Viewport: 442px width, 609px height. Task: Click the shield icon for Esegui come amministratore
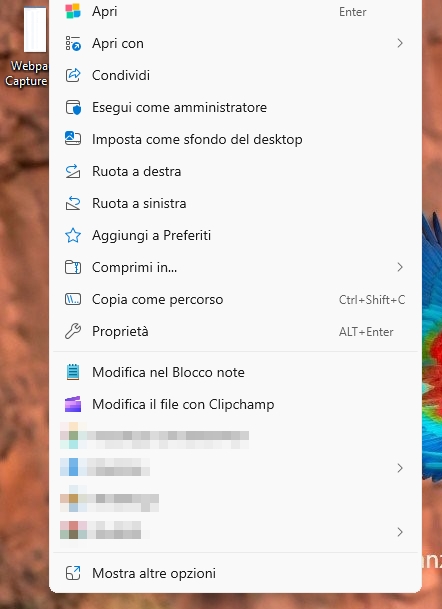click(73, 107)
